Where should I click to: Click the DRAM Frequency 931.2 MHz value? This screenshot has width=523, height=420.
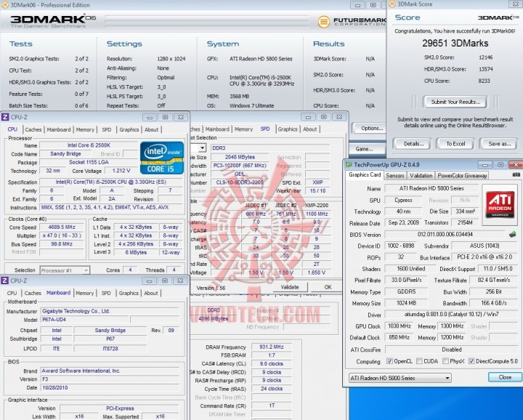(x=271, y=347)
